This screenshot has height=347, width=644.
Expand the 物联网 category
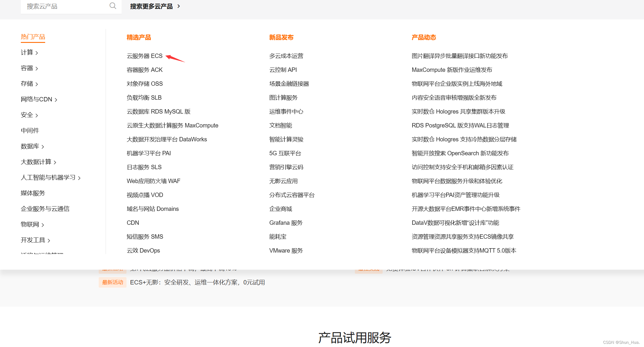(x=32, y=224)
